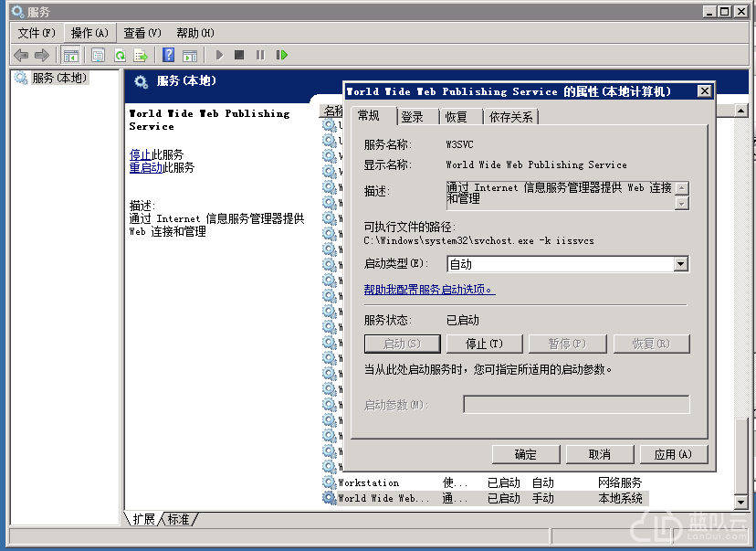
Task: Open the 操作(A) menu
Action: (89, 33)
